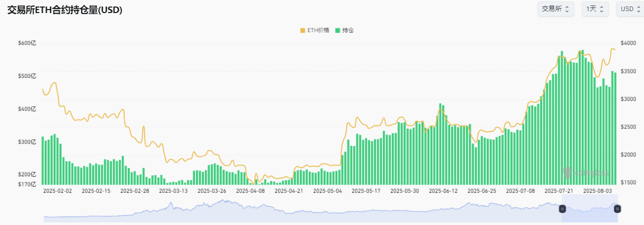Screen dimensions: 644x225
Task: Expand the 1天 time interval dropdown
Action: 595,9
